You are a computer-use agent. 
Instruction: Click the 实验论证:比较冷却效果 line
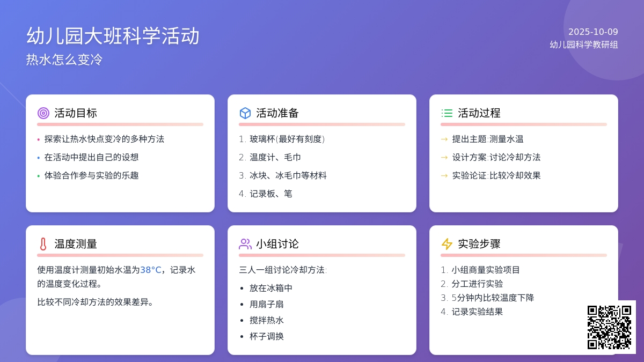496,175
